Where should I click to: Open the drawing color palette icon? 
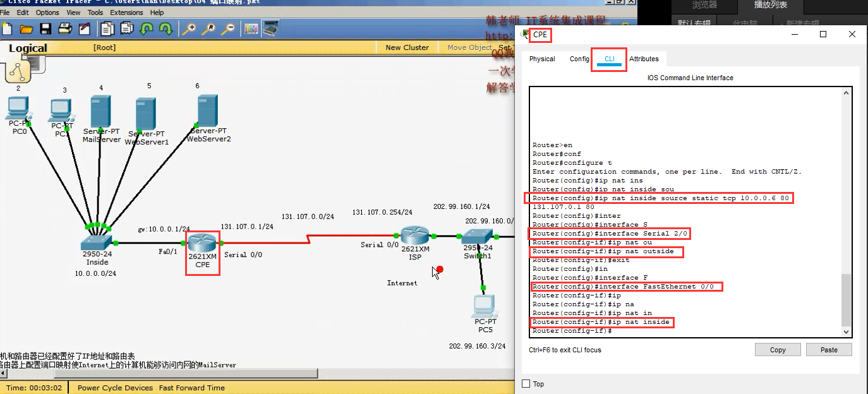tap(251, 28)
